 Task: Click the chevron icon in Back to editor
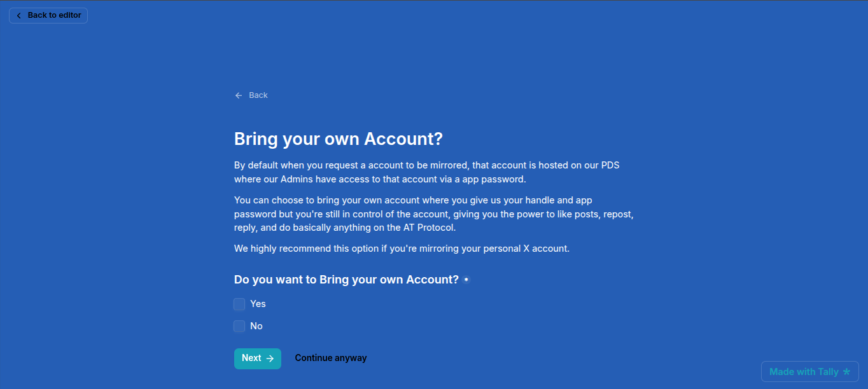pos(18,15)
